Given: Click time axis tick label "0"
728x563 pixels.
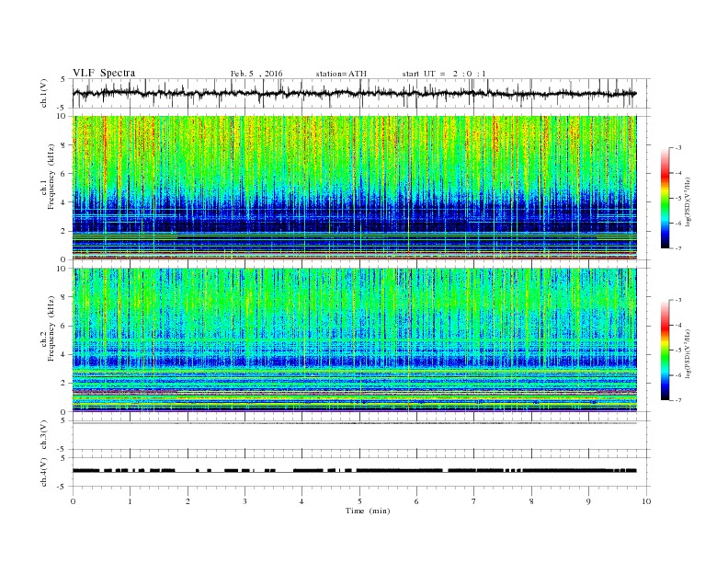Looking at the screenshot, I should 73,501.
